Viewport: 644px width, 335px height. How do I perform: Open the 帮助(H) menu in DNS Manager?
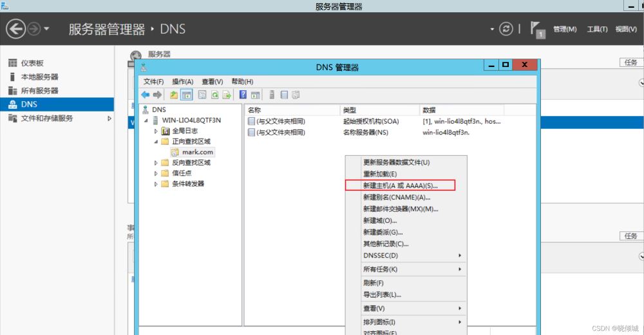tap(242, 81)
